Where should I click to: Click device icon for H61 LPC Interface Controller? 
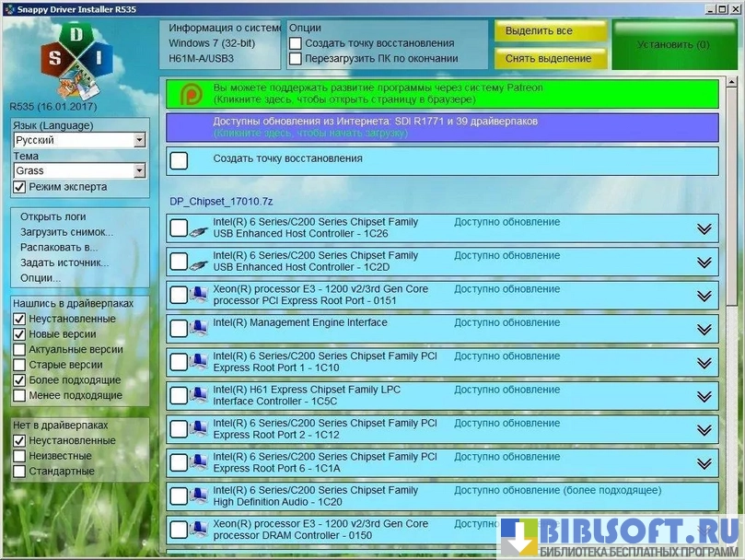coord(198,396)
